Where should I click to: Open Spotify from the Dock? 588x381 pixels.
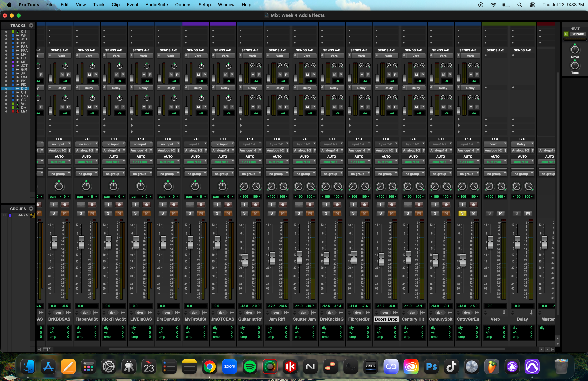click(250, 367)
